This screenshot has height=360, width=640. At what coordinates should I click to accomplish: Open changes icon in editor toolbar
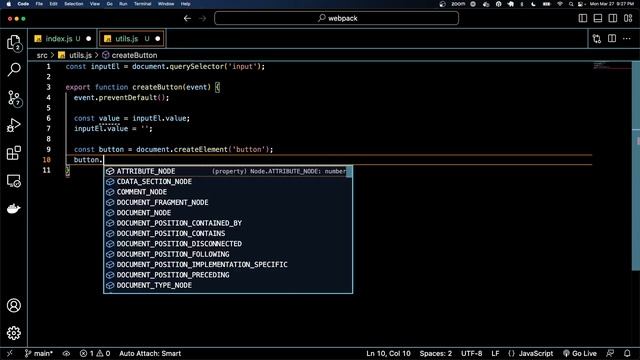pos(597,39)
